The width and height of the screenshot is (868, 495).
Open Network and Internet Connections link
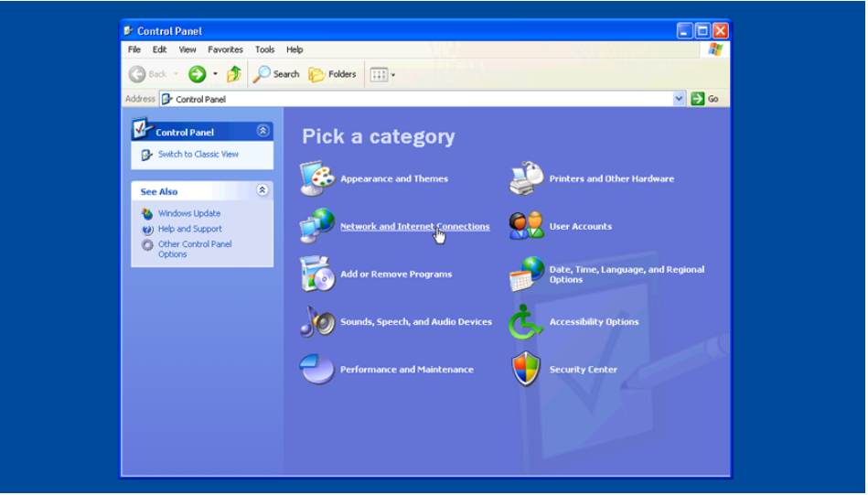[414, 227]
